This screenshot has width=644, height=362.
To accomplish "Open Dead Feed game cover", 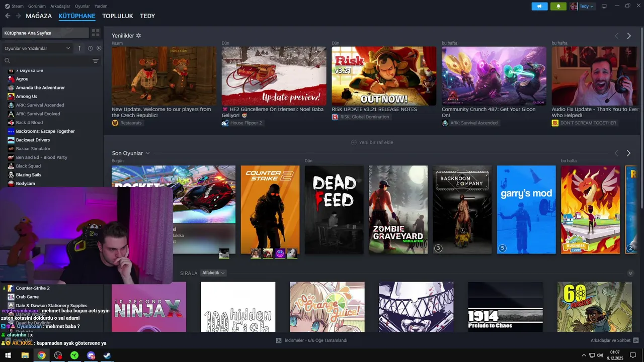I will tap(334, 210).
